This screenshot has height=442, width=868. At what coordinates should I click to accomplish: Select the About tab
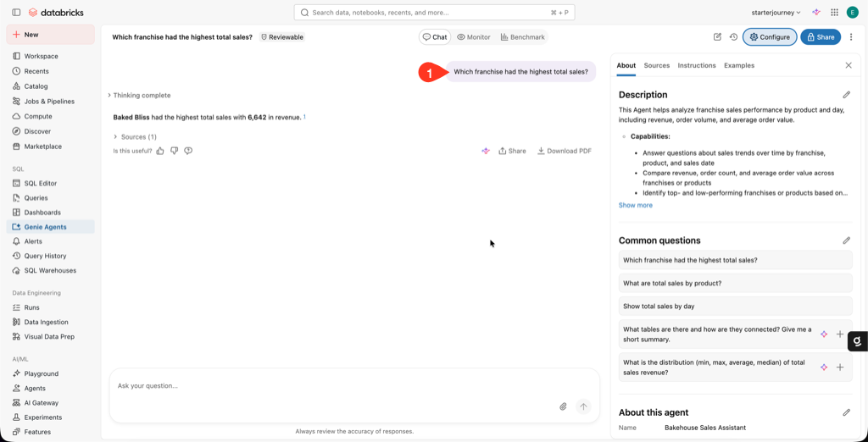[x=626, y=65]
